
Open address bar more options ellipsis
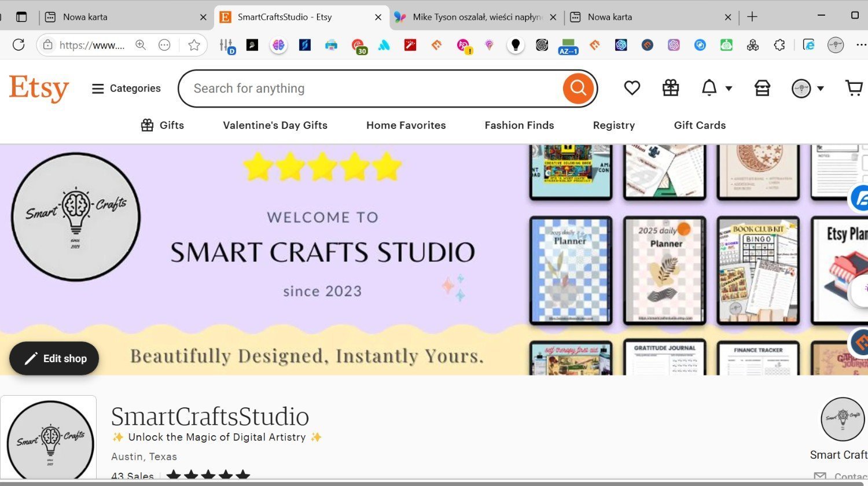pos(165,45)
